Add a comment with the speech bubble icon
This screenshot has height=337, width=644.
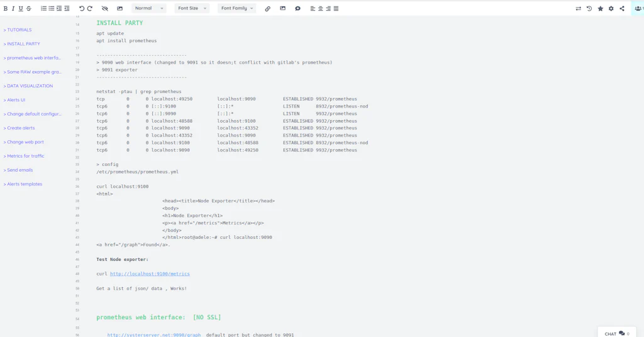[297, 8]
